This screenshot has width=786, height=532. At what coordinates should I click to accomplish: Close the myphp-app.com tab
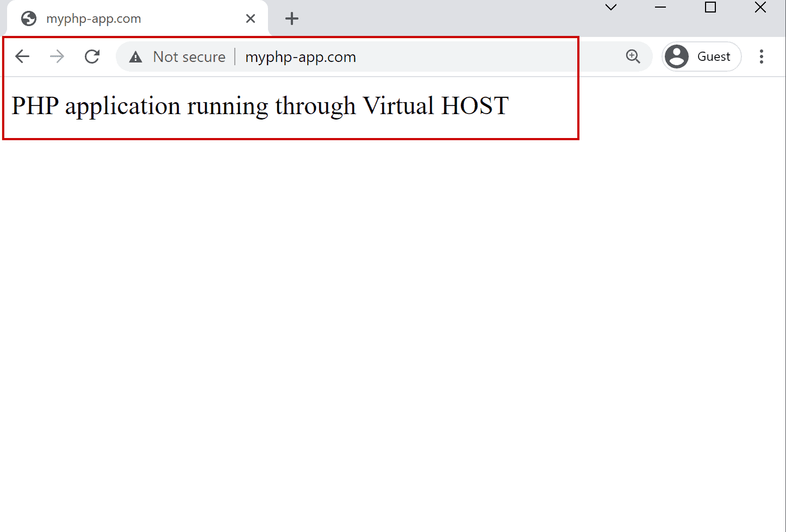(x=251, y=18)
